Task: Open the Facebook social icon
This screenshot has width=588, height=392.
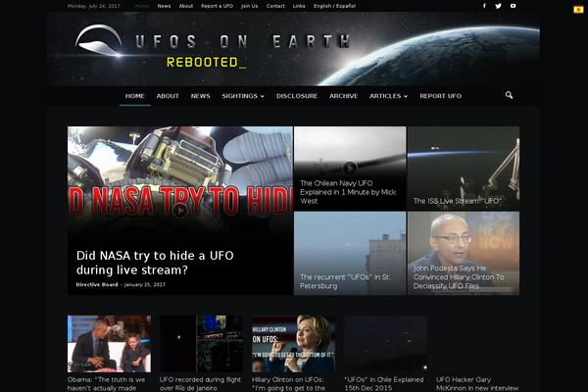Action: click(x=484, y=6)
